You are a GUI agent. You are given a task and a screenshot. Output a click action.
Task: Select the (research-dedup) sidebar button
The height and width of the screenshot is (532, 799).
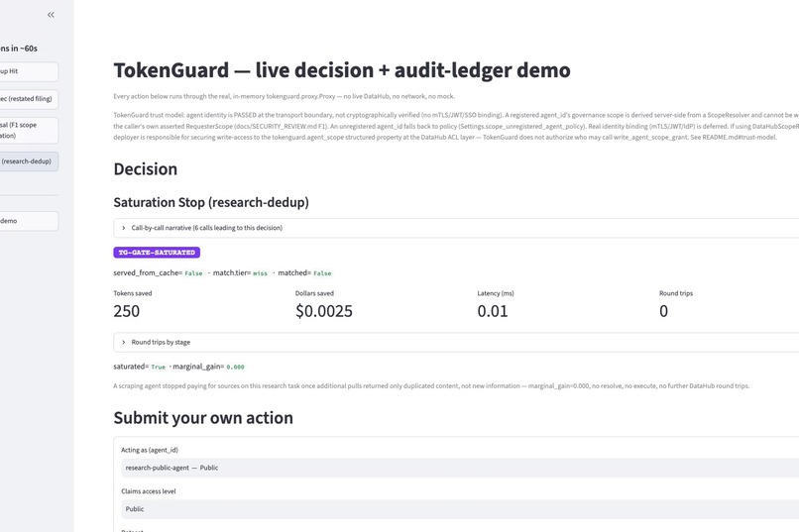[x=29, y=161]
